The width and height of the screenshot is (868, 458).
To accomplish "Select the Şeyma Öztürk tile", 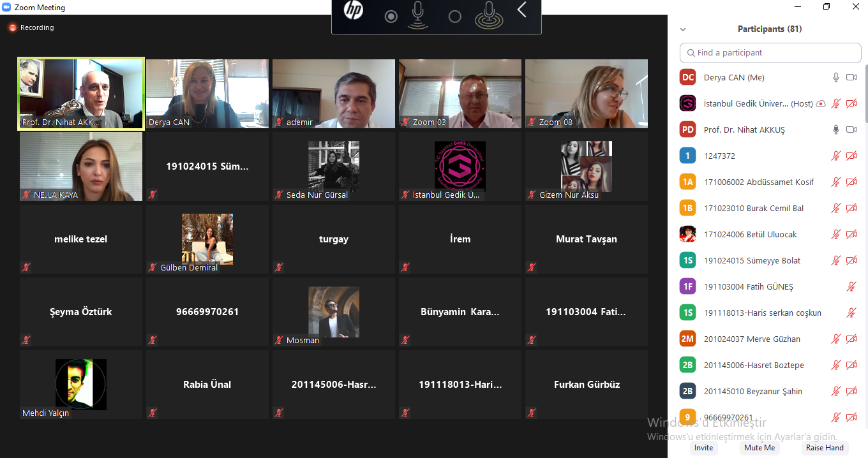I will tap(81, 312).
